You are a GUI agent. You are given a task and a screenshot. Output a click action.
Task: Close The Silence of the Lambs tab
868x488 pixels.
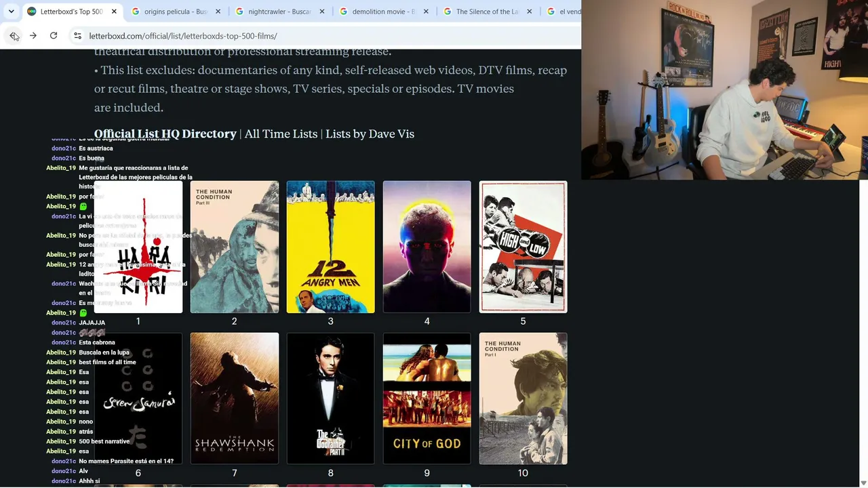[531, 12]
